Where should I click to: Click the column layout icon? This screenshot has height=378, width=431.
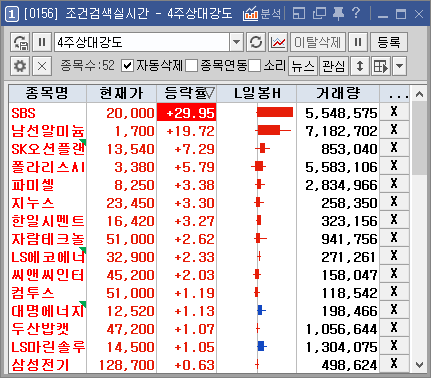coord(381,66)
